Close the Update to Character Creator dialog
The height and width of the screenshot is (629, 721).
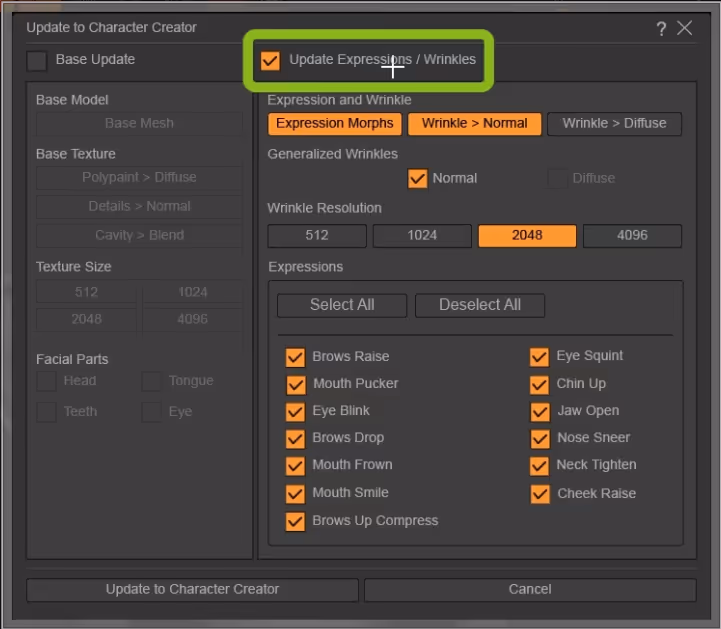click(x=685, y=28)
